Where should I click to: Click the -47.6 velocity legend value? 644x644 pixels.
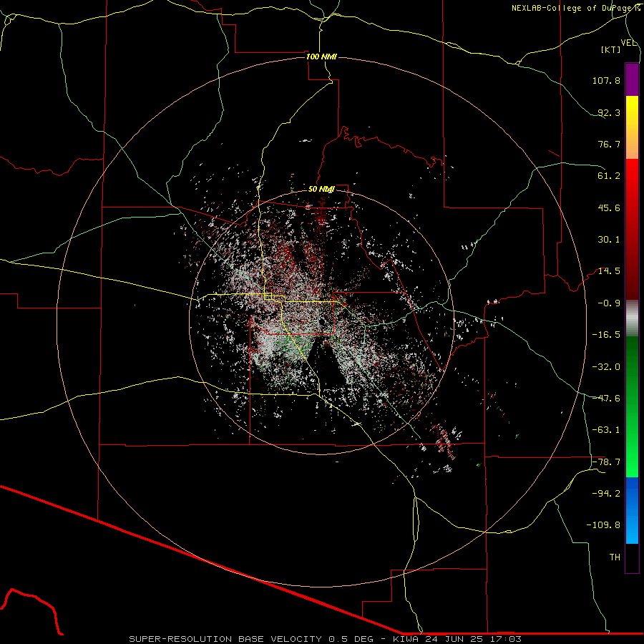coord(606,399)
